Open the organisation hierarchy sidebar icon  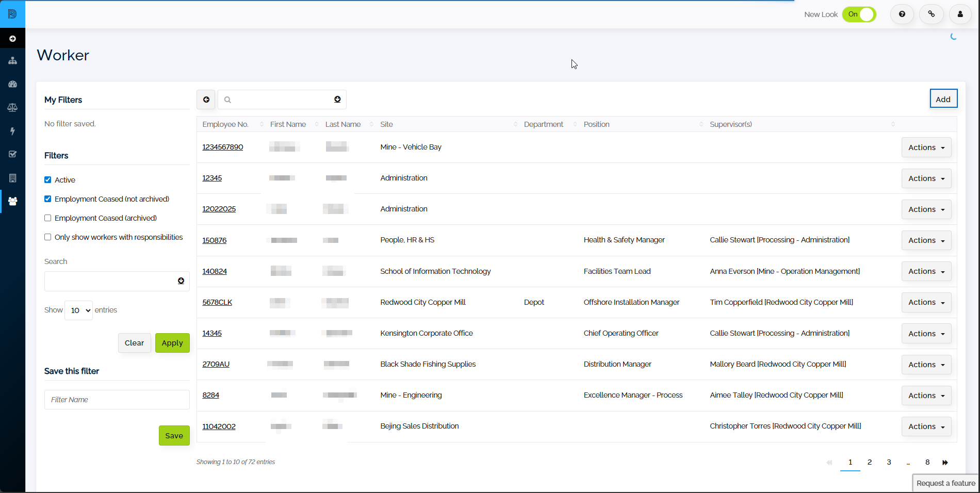(12, 61)
